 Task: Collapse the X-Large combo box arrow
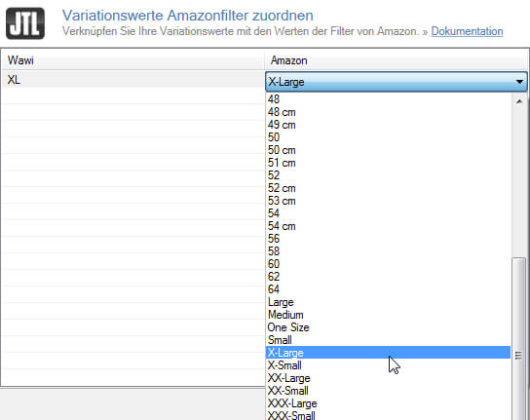click(519, 82)
